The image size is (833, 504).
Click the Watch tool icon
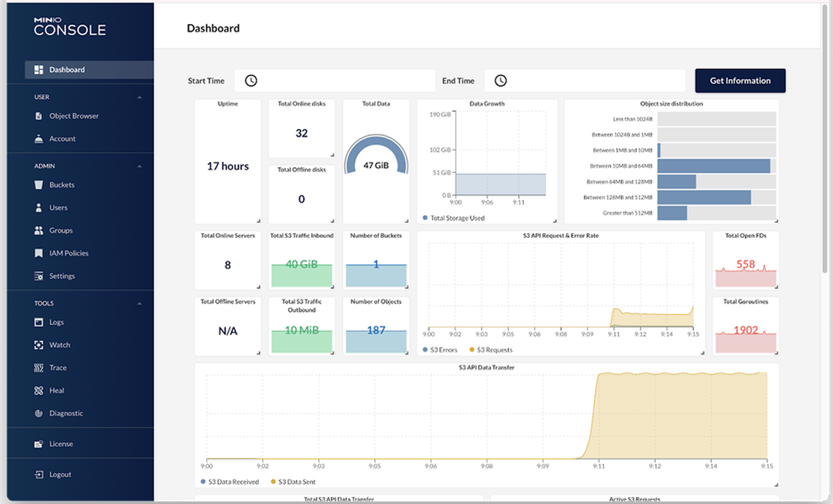[39, 345]
